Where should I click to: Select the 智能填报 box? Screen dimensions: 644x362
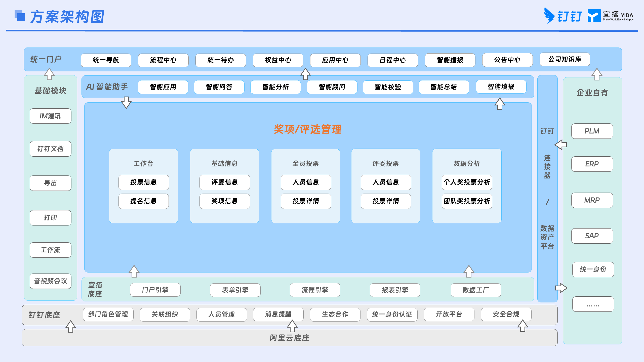point(501,87)
